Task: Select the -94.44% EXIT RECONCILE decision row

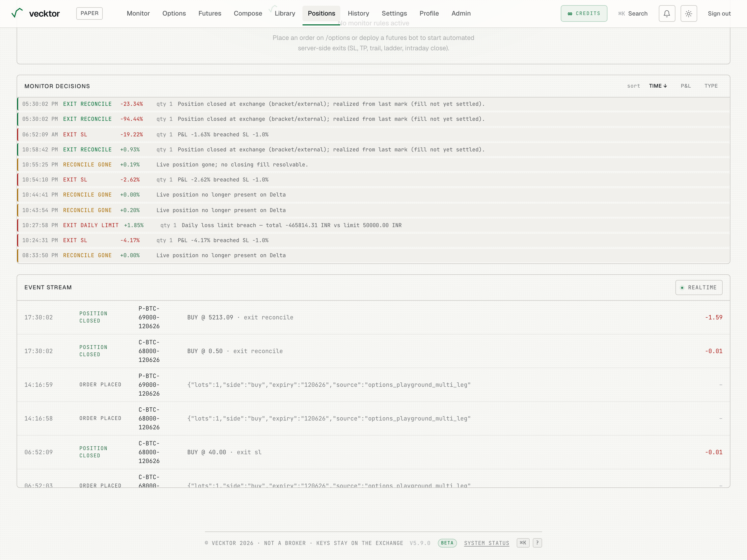Action: click(x=374, y=119)
